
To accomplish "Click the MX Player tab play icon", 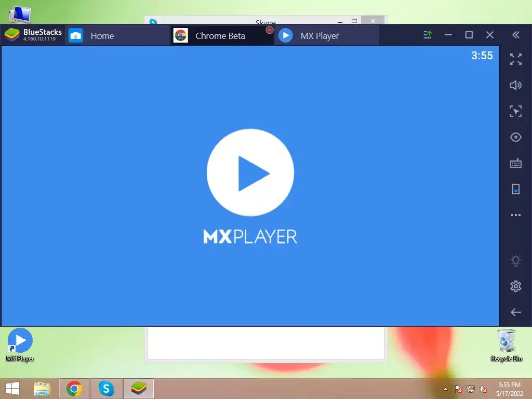I will point(286,35).
